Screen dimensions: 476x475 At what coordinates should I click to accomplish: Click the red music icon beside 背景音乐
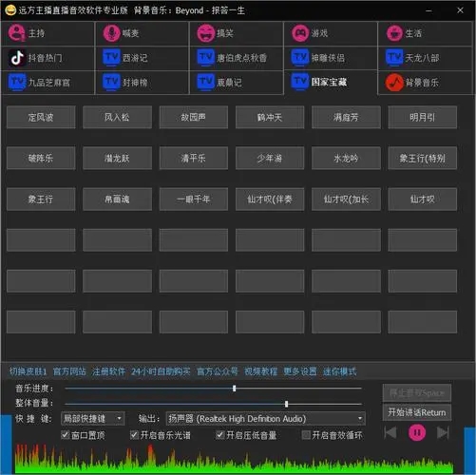[x=394, y=83]
